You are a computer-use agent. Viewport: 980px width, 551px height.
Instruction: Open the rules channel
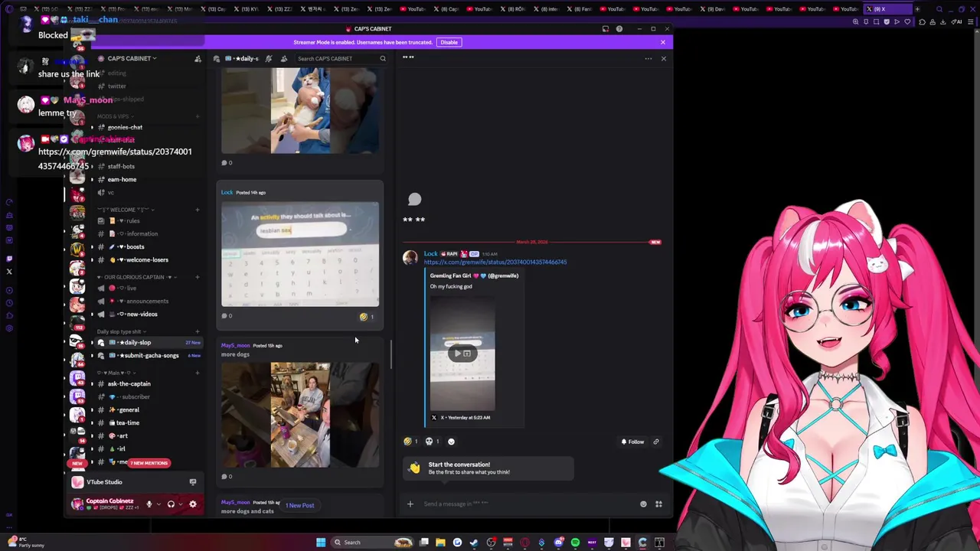click(132, 220)
